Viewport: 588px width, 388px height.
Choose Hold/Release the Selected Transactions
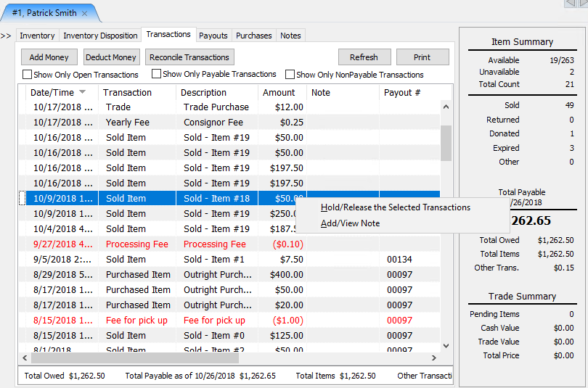(x=395, y=207)
